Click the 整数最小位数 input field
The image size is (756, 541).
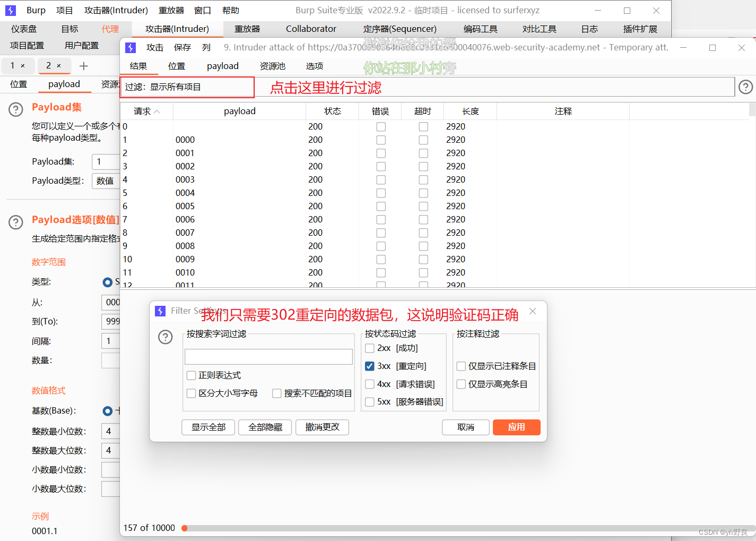(110, 432)
